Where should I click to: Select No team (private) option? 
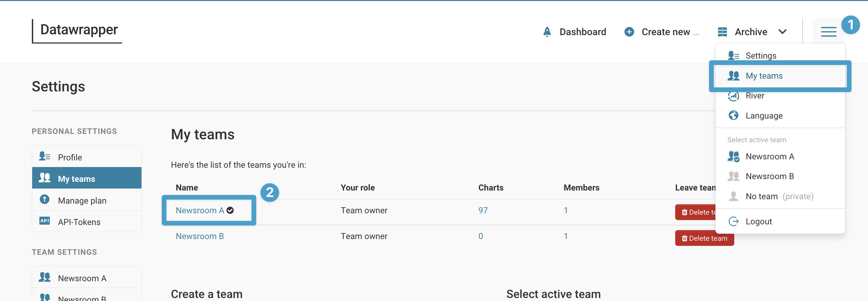[x=779, y=196]
